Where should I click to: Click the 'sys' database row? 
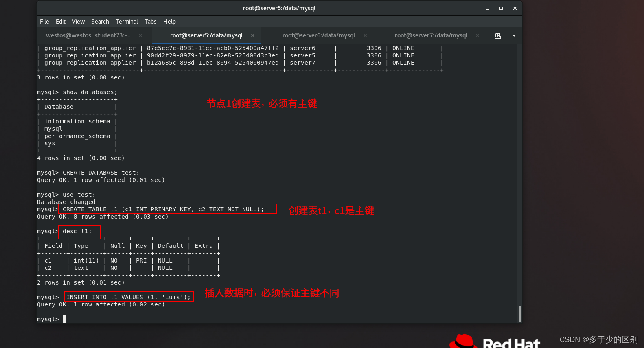pyautogui.click(x=50, y=143)
